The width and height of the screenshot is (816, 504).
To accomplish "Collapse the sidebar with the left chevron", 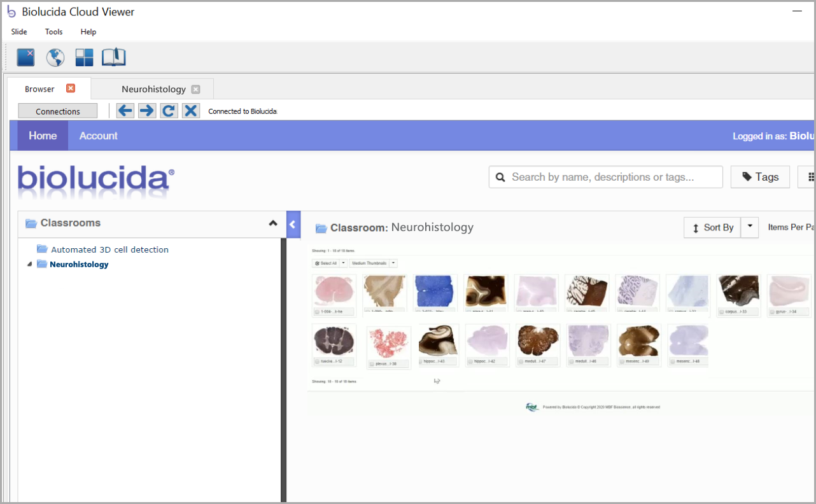I will coord(293,224).
